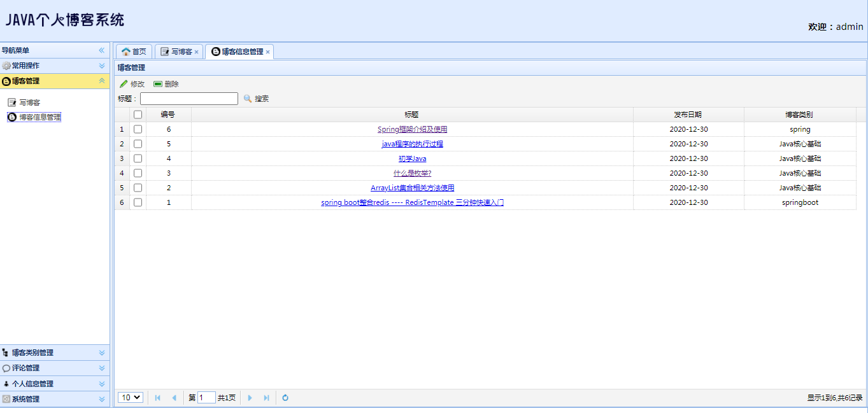Open the spring boot整合redis blog link
This screenshot has height=413, width=868.
click(413, 202)
